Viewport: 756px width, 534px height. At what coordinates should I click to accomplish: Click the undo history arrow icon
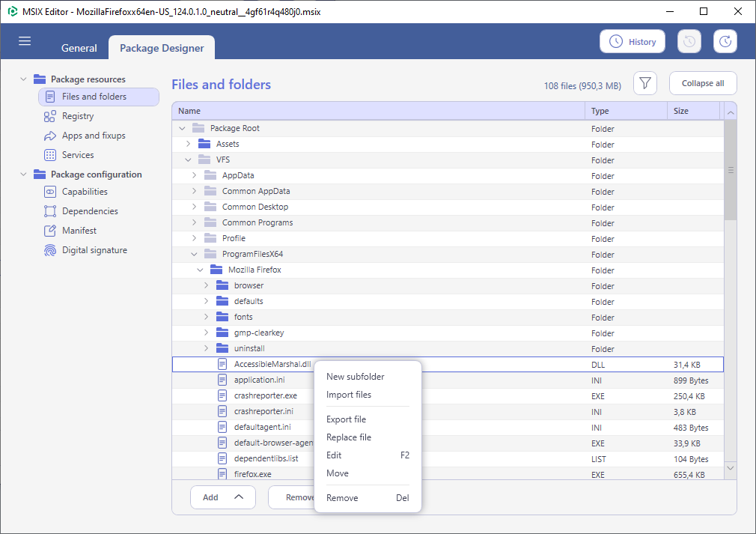pos(689,41)
